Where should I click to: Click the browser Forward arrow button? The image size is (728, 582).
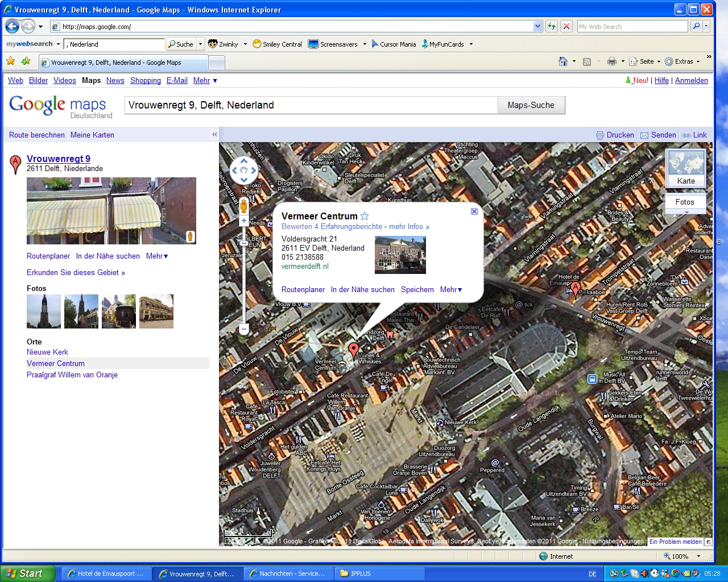pos(28,26)
